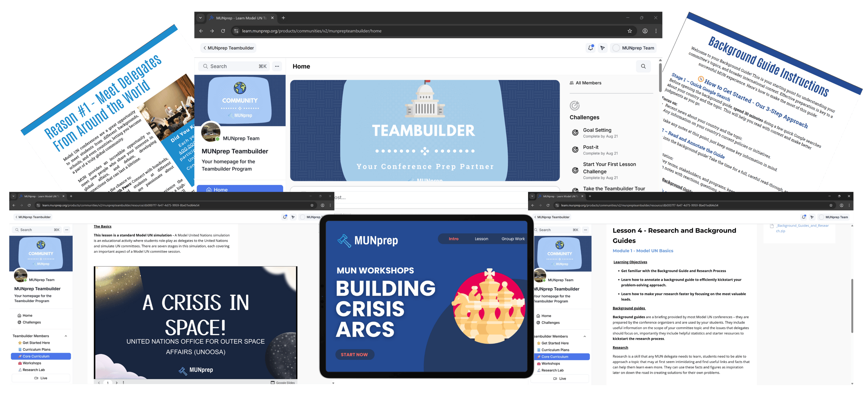Click vertical scrollbar in bottom-right Lesson 4 window
This screenshot has width=868, height=397.
pyautogui.click(x=852, y=306)
